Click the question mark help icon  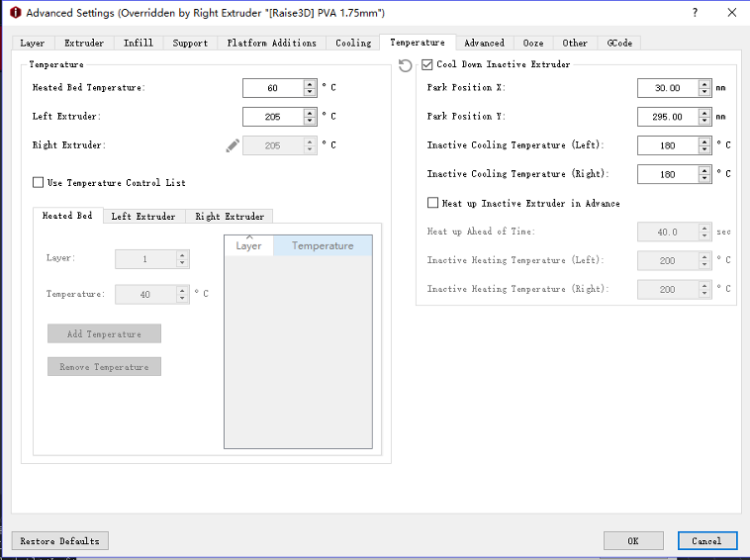pyautogui.click(x=695, y=13)
